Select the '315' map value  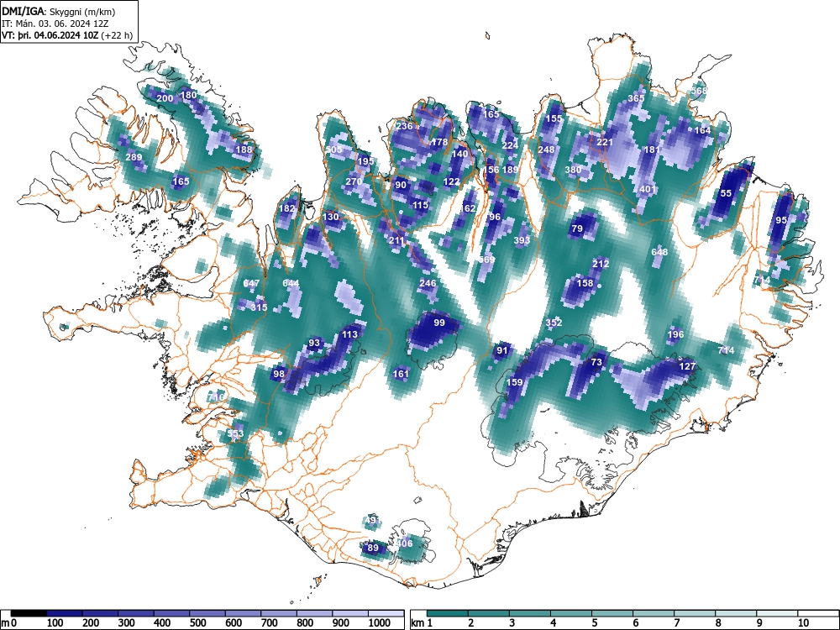(260, 307)
